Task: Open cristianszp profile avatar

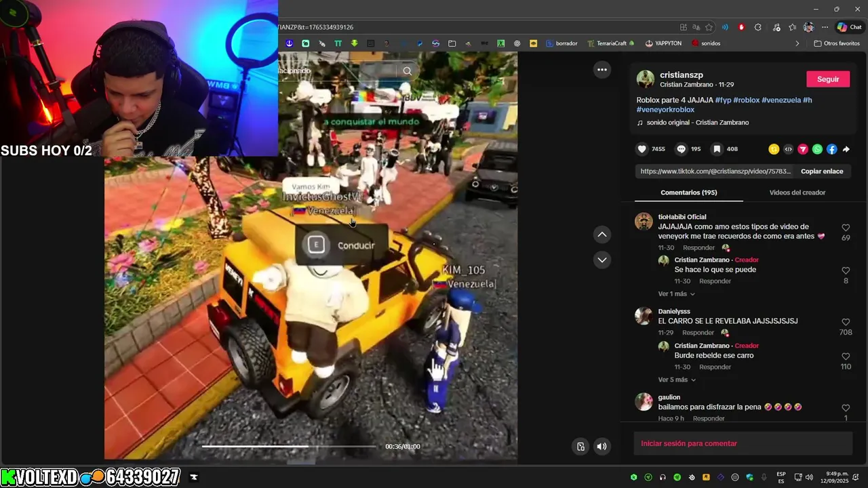Action: tap(646, 79)
